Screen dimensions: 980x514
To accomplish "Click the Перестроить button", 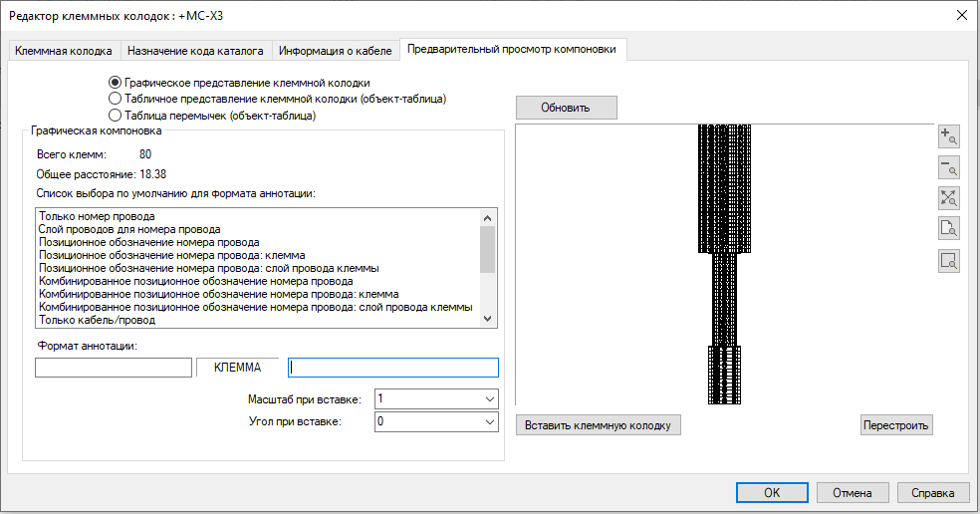I will tap(895, 425).
